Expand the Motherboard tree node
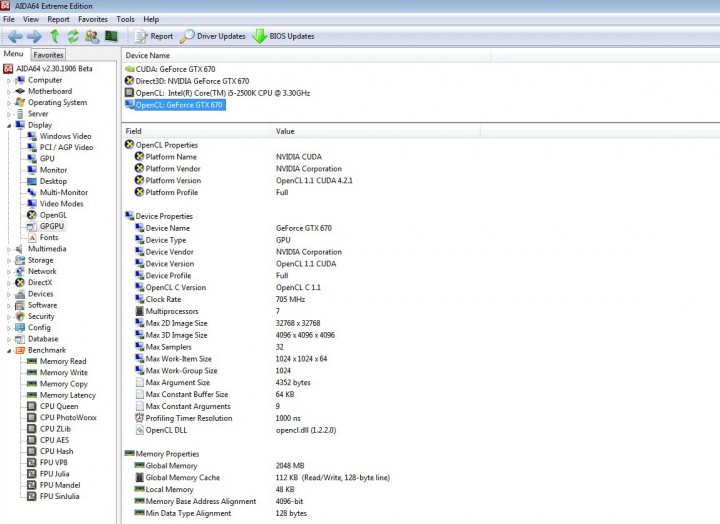Image resolution: width=720 pixels, height=524 pixels. click(x=9, y=91)
